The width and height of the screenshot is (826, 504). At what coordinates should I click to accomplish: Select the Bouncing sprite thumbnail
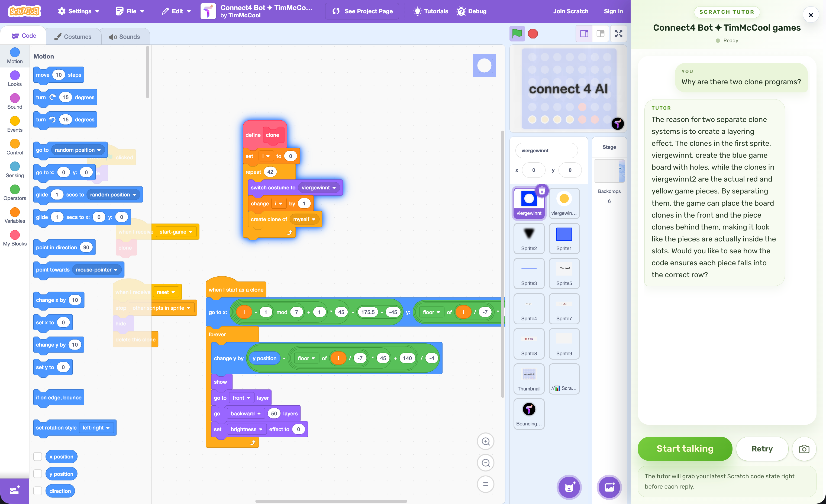coord(529,414)
